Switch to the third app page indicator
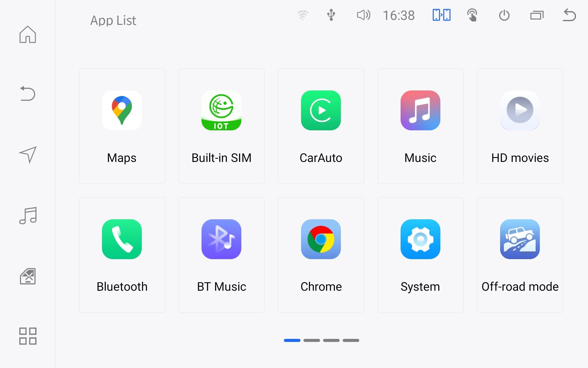Screen dimensions: 588x368 pos(331,340)
